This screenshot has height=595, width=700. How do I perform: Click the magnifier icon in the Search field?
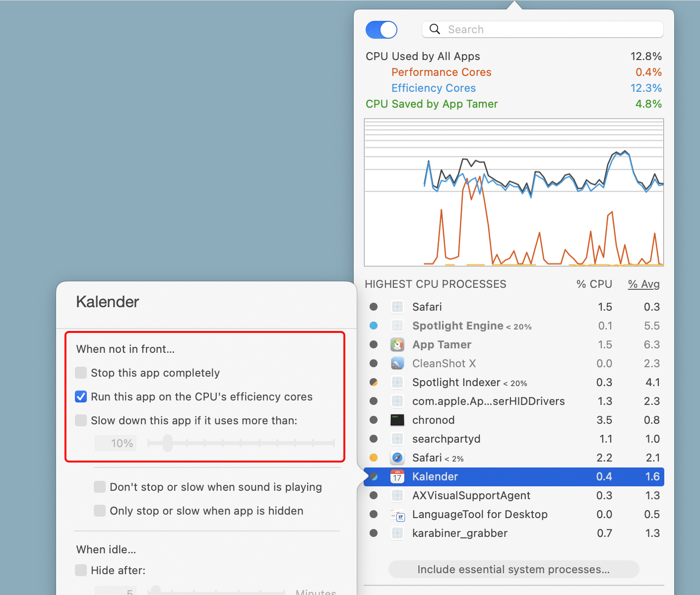coord(435,29)
